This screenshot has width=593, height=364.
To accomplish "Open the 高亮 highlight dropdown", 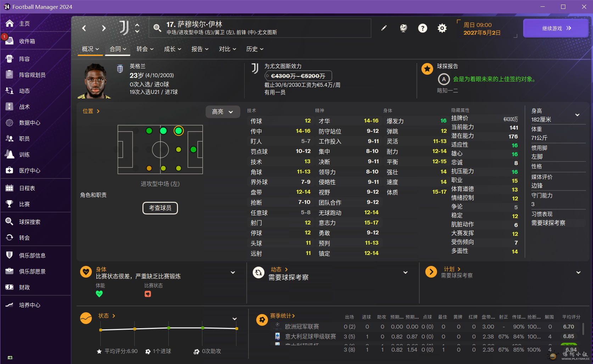I will pos(223,112).
